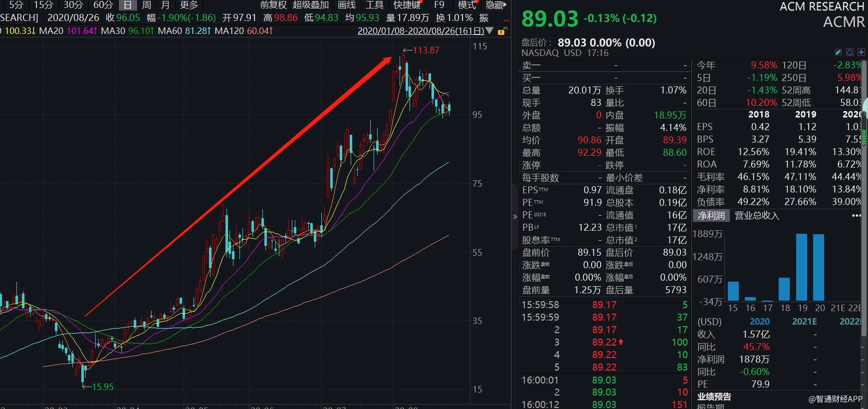The height and width of the screenshot is (409, 868).
Task: Click the 均价 value 90.86
Action: (590, 140)
